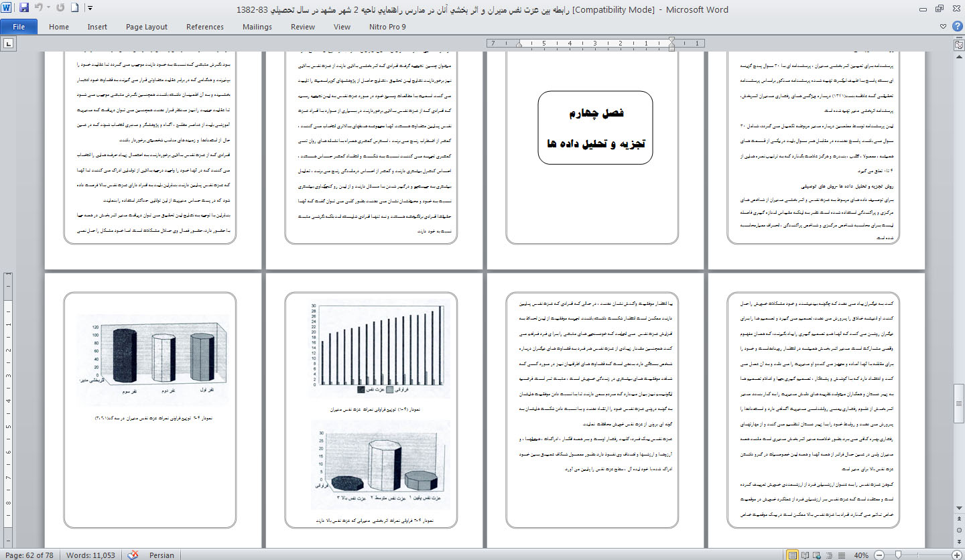
Task: Expand the Customize Quick Access Toolbar dropdown
Action: 90,9
